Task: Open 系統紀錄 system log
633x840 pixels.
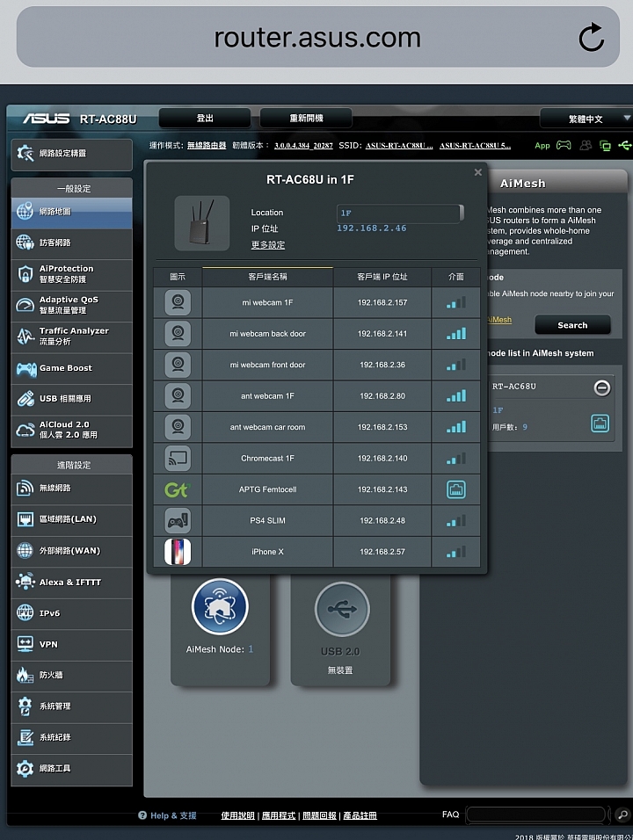Action: point(72,738)
